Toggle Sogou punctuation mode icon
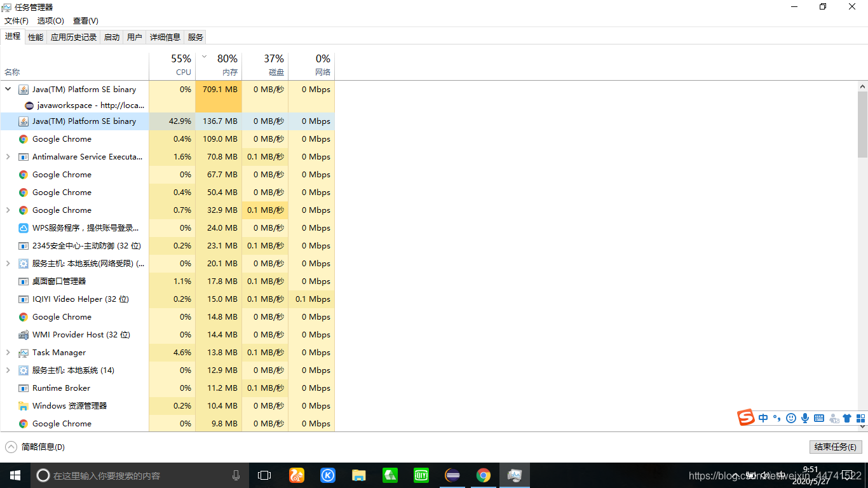The image size is (868, 488). [777, 418]
